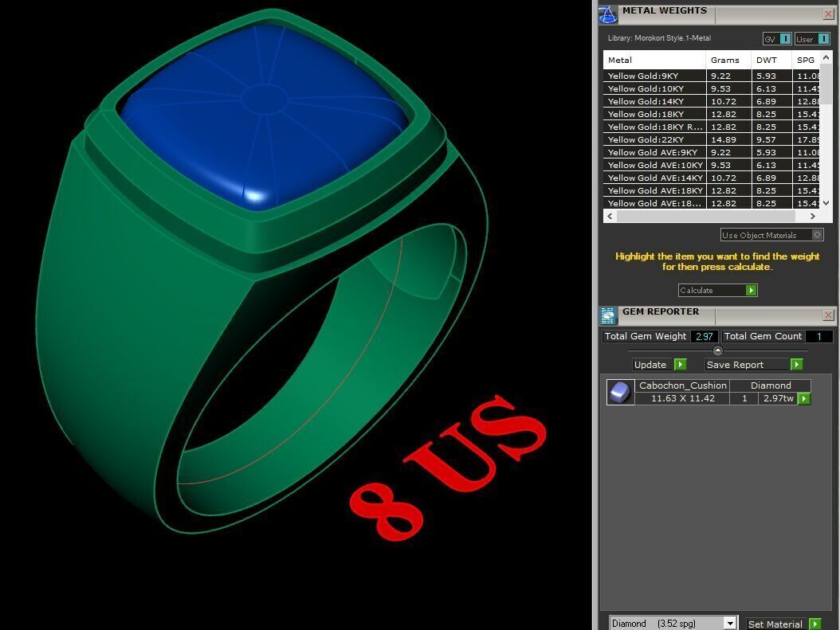The image size is (840, 630).
Task: Click the metal table horizontal scrollbar track
Action: 706,217
